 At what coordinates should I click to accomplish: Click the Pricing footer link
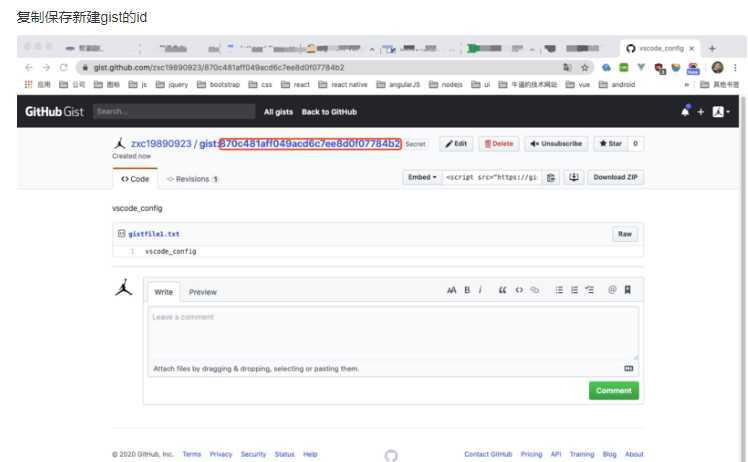531,454
